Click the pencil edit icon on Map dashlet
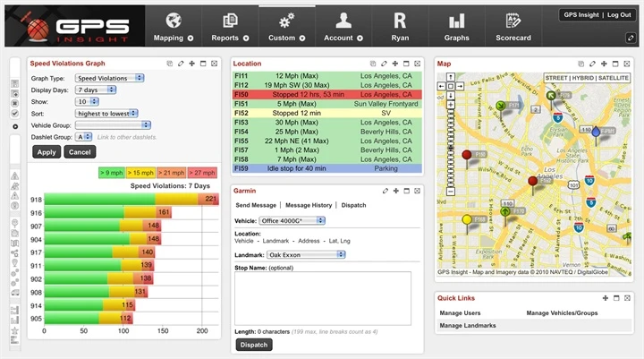Screen dimensions: 644x359 (x=592, y=64)
